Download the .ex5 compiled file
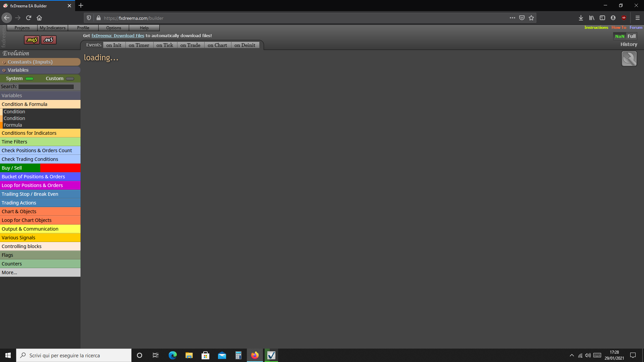This screenshot has width=644, height=362. pyautogui.click(x=49, y=40)
